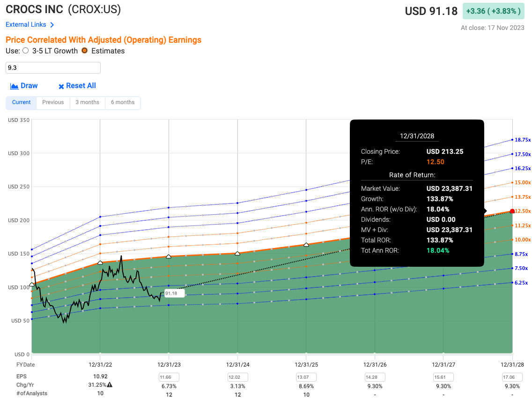Viewport: 532px width, 398px height.
Task: Switch to the Current tab
Action: (22, 102)
